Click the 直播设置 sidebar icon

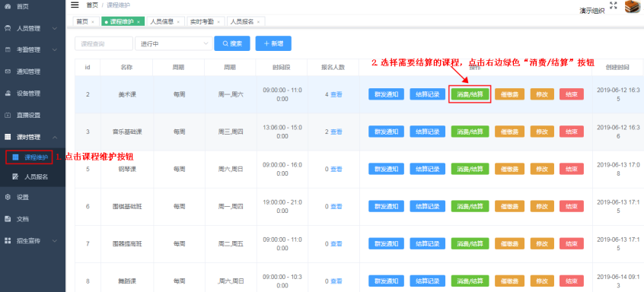[x=8, y=116]
